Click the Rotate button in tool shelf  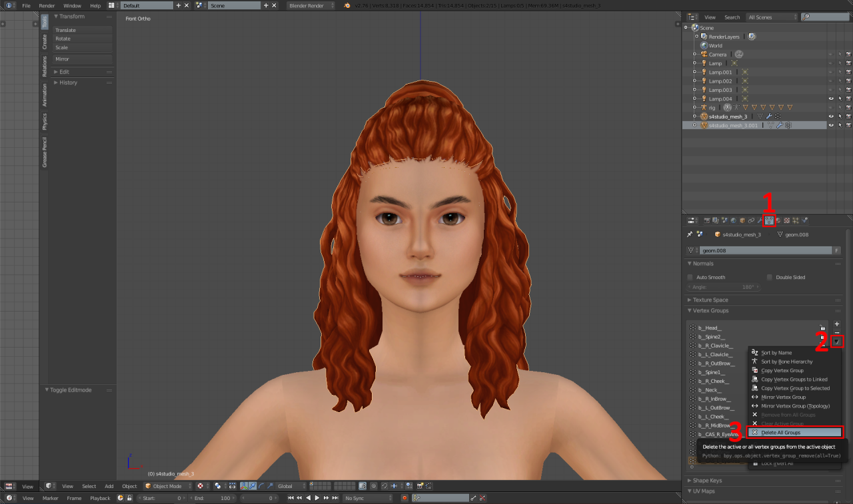pos(83,39)
